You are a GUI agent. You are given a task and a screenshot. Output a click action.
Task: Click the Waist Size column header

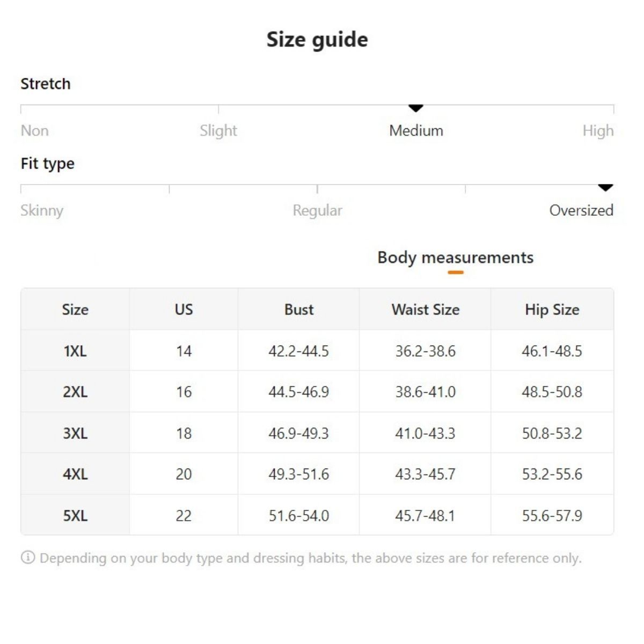[x=425, y=310]
